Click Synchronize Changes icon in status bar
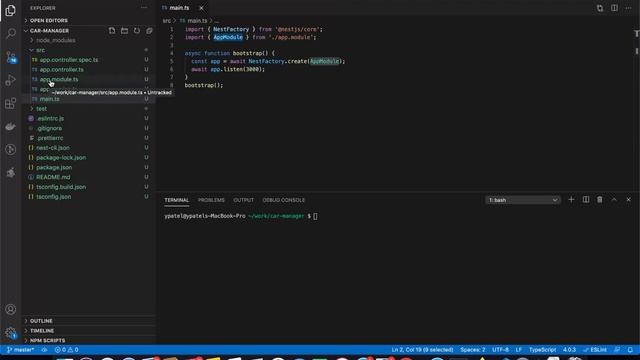Viewport: 640px width, 360px height. pos(44,350)
